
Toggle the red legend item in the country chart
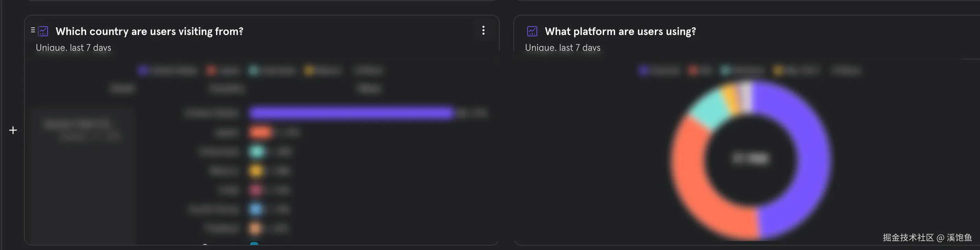(x=223, y=70)
